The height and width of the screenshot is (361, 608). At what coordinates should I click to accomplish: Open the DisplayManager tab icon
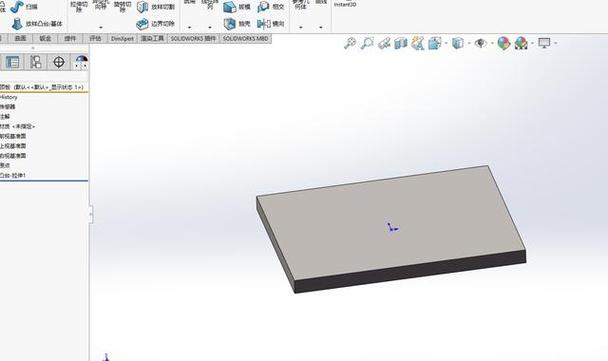pyautogui.click(x=81, y=62)
